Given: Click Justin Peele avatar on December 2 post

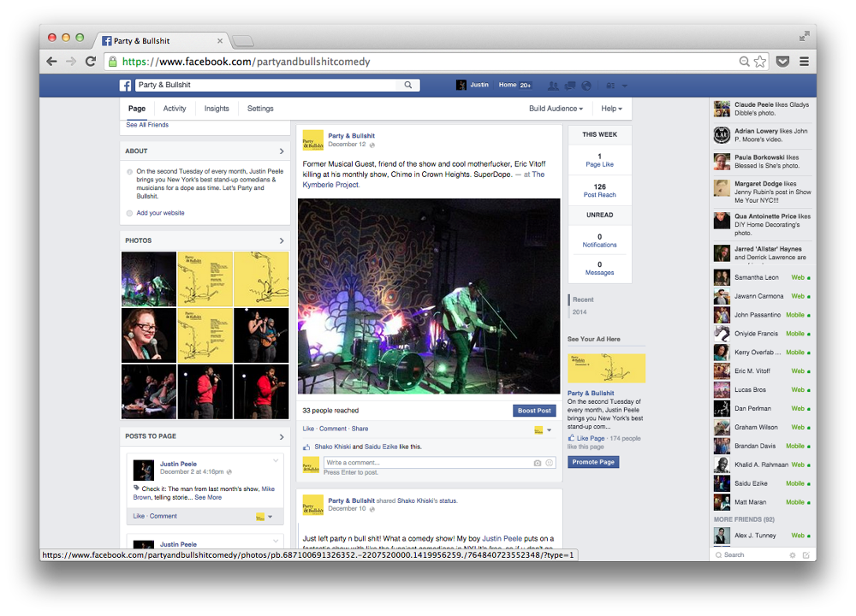Looking at the screenshot, I should pos(144,470).
